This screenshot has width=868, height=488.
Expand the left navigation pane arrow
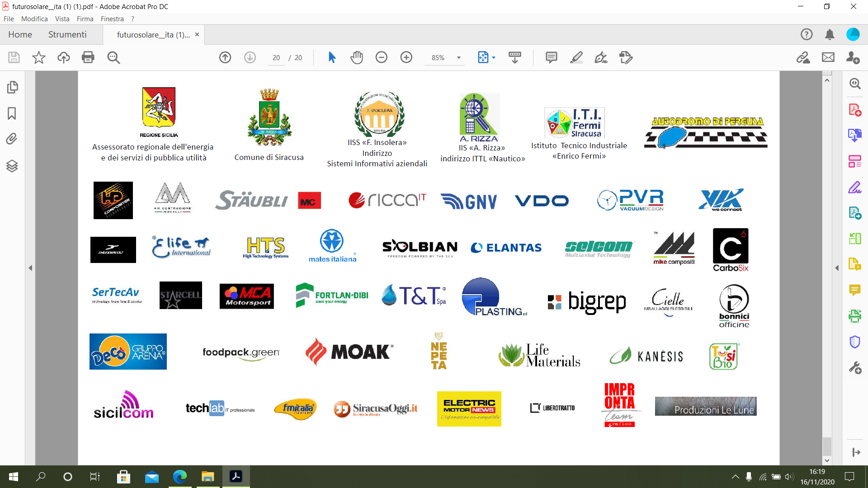click(30, 268)
